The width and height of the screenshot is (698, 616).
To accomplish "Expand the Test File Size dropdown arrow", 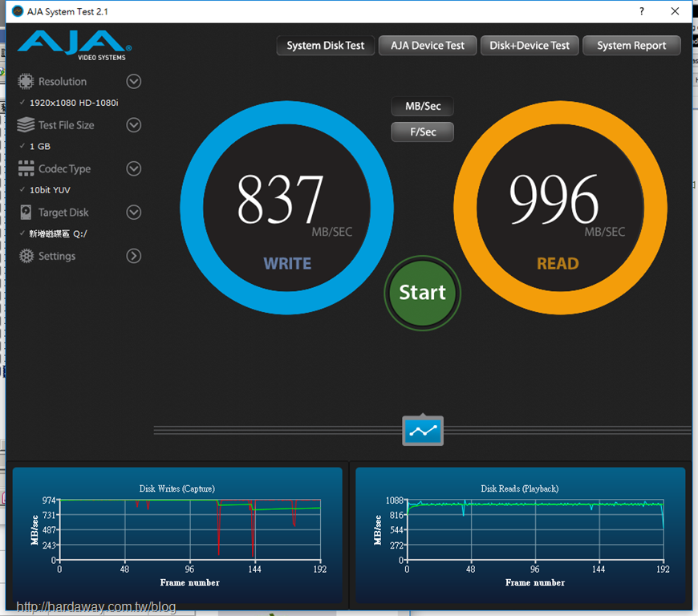I will pyautogui.click(x=133, y=125).
